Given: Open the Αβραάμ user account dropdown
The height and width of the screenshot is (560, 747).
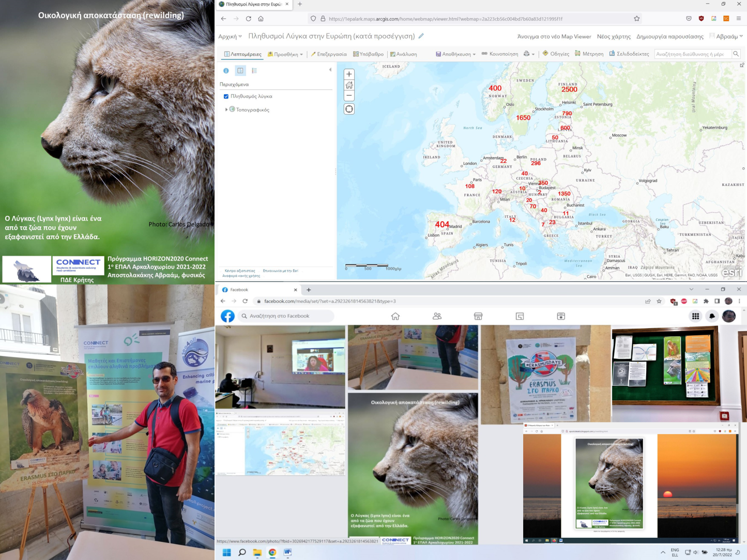Looking at the screenshot, I should (x=726, y=36).
